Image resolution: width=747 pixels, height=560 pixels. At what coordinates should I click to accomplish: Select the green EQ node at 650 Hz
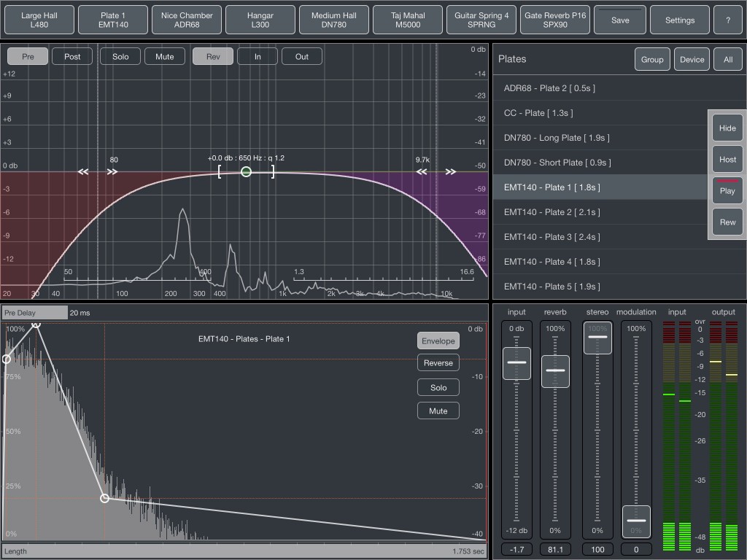coord(246,172)
